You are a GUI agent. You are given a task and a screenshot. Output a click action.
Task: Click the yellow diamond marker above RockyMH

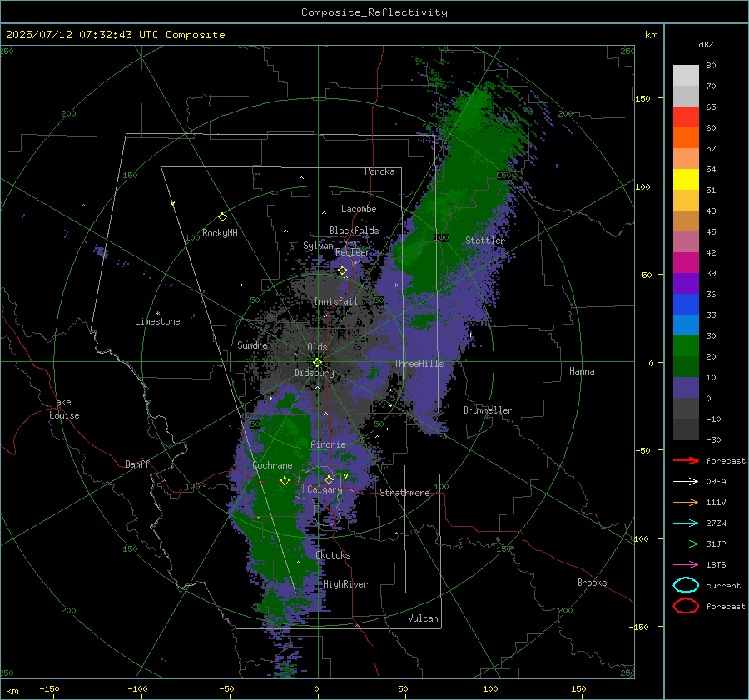pos(222,217)
